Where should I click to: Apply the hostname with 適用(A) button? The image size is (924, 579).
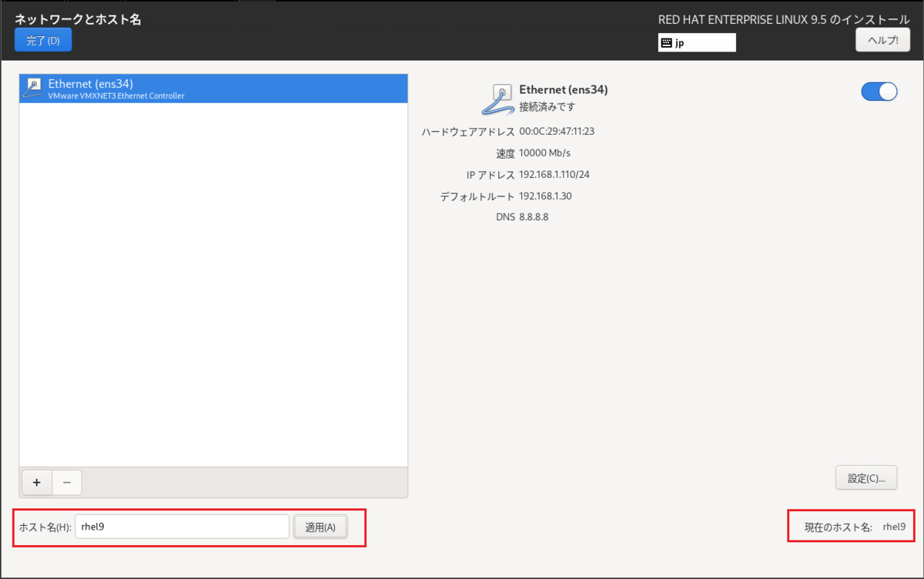(320, 527)
